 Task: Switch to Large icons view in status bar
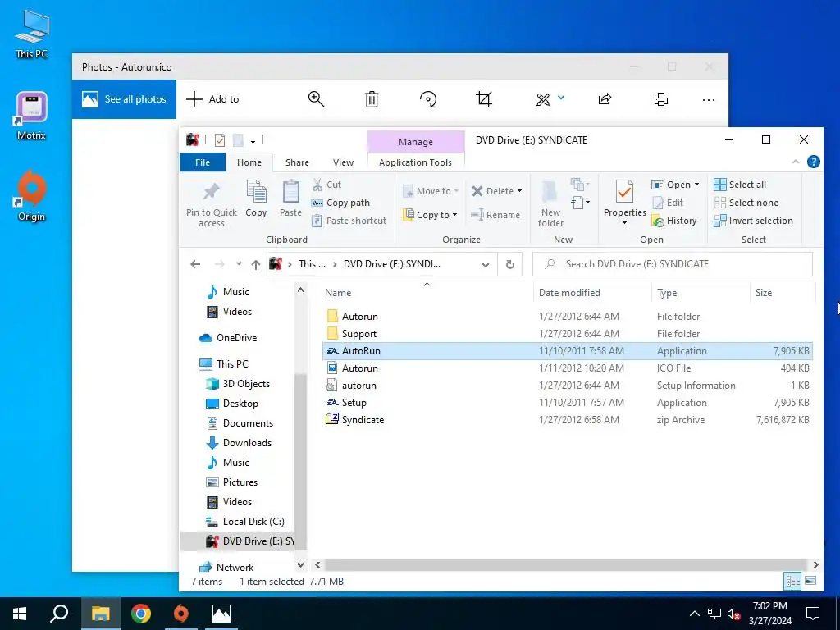[810, 581]
